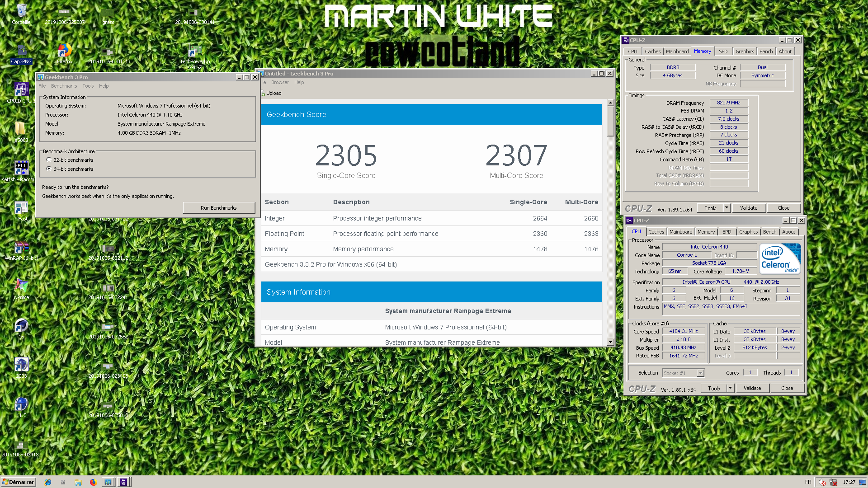This screenshot has width=868, height=488.
Task: Click the Core Speed value 4104.31 MHz
Action: click(x=684, y=331)
